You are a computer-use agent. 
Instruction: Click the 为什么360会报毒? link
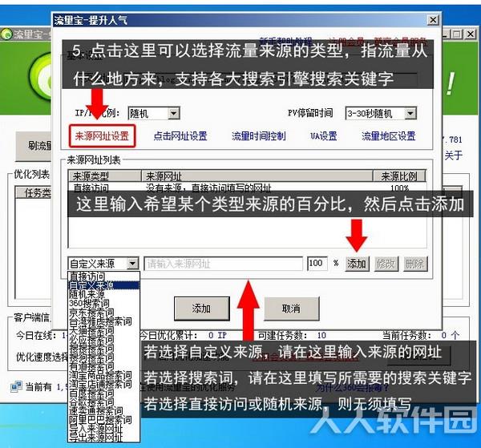[x=352, y=389]
